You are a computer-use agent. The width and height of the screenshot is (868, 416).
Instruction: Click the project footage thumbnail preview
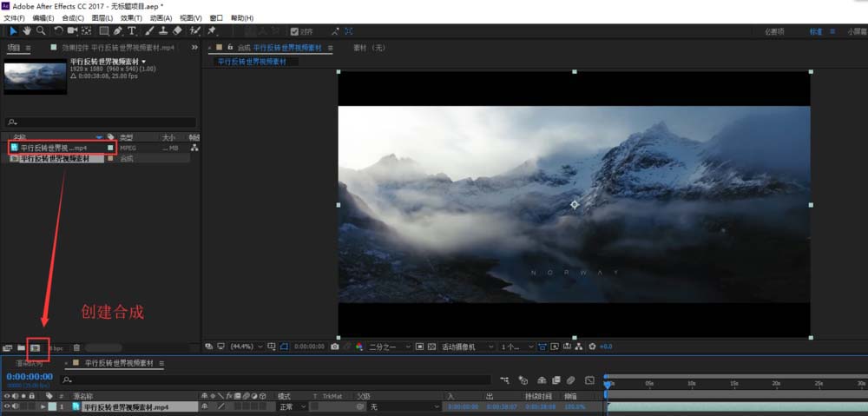(35, 76)
